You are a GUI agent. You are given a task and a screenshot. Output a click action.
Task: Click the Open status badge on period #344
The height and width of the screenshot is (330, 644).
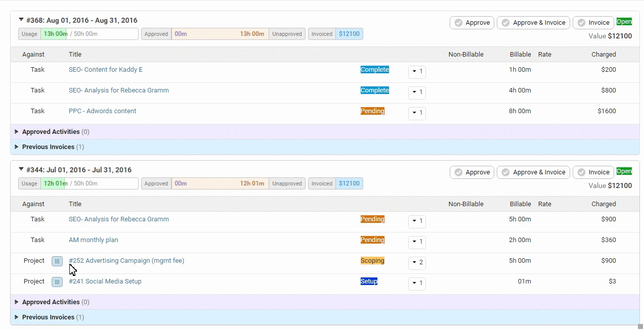pyautogui.click(x=624, y=171)
